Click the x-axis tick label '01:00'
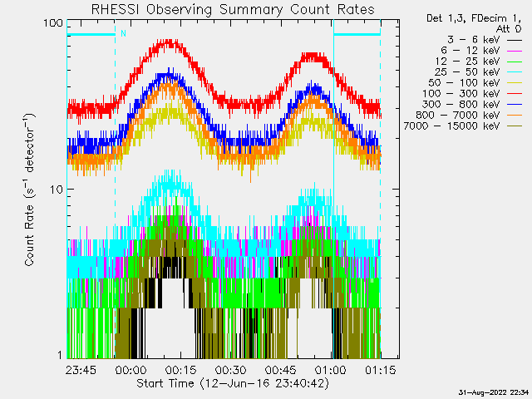 pyautogui.click(x=331, y=370)
